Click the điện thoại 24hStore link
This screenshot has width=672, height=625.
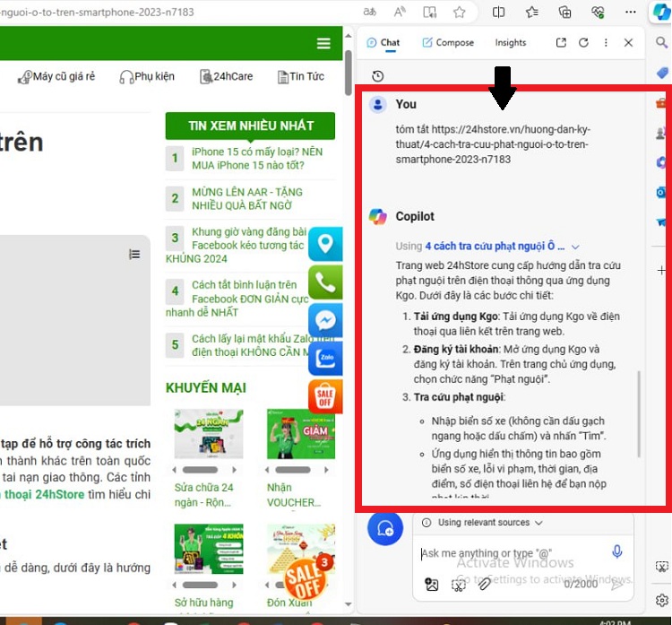point(44,494)
